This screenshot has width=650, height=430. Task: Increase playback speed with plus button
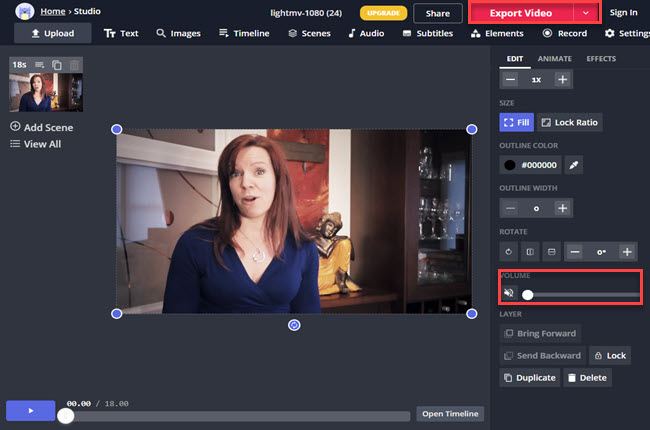[x=563, y=79]
